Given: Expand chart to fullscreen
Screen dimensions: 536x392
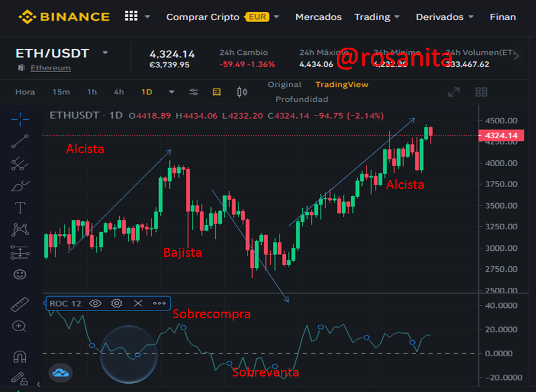Looking at the screenshot, I should point(454,92).
